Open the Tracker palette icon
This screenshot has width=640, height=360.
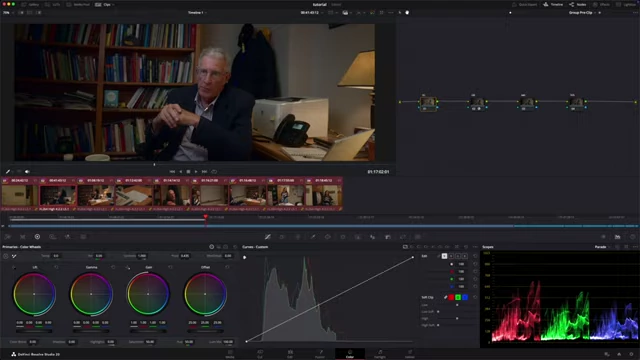(343, 237)
